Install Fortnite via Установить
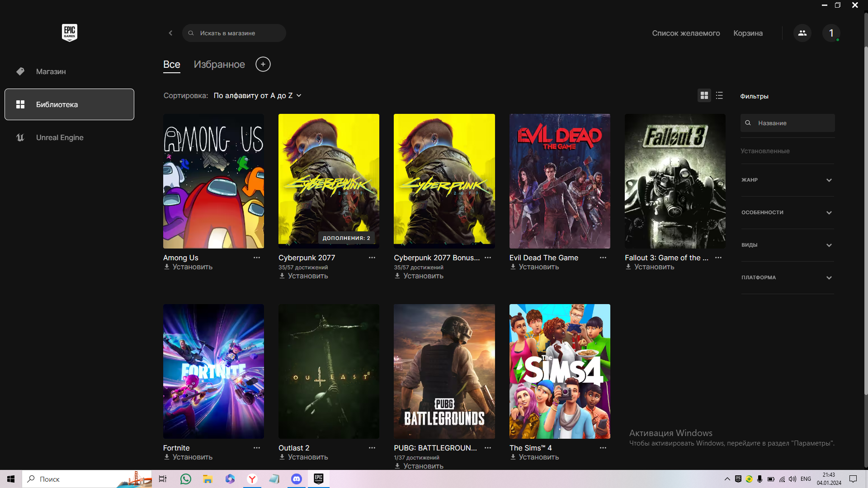 188,457
